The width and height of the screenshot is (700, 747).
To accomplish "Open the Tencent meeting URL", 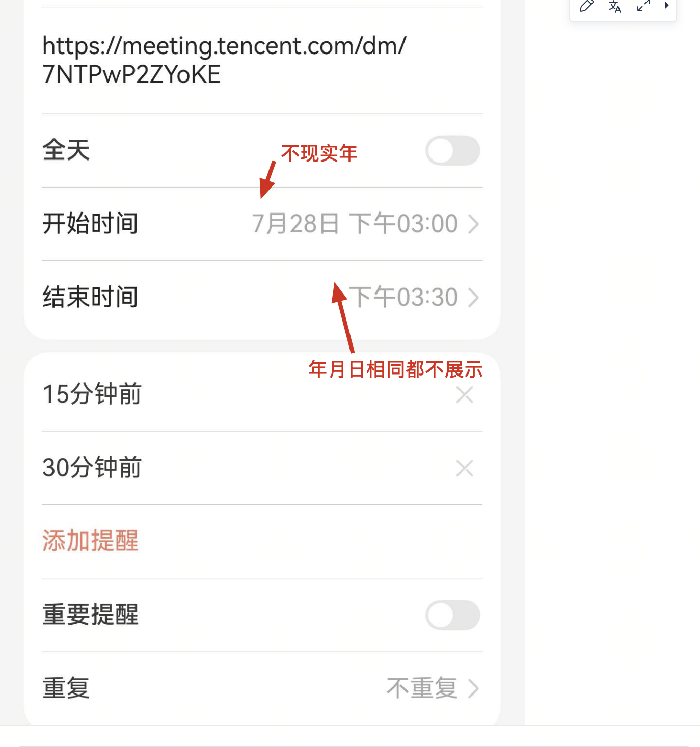I will pyautogui.click(x=224, y=60).
